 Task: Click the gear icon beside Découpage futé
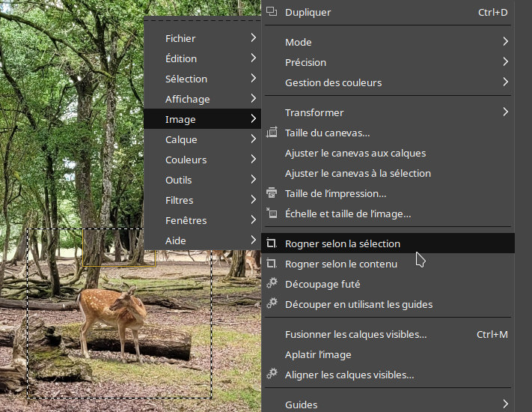(272, 284)
